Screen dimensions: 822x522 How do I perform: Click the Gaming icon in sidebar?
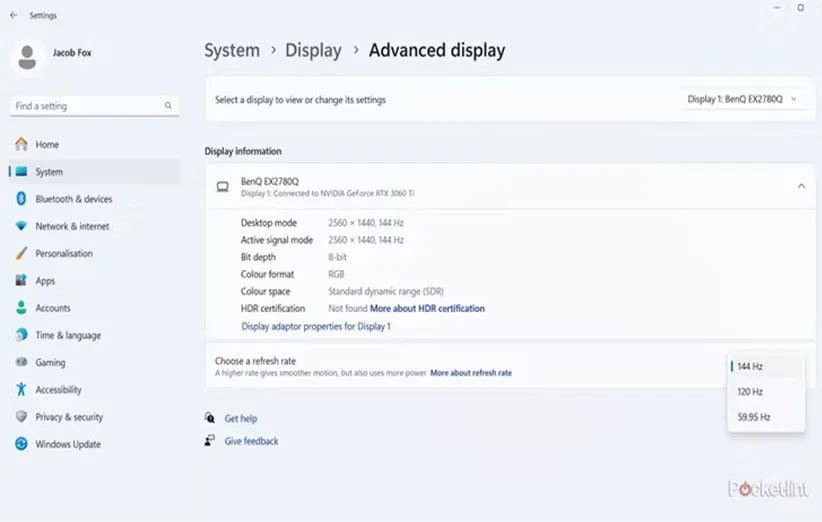(21, 363)
